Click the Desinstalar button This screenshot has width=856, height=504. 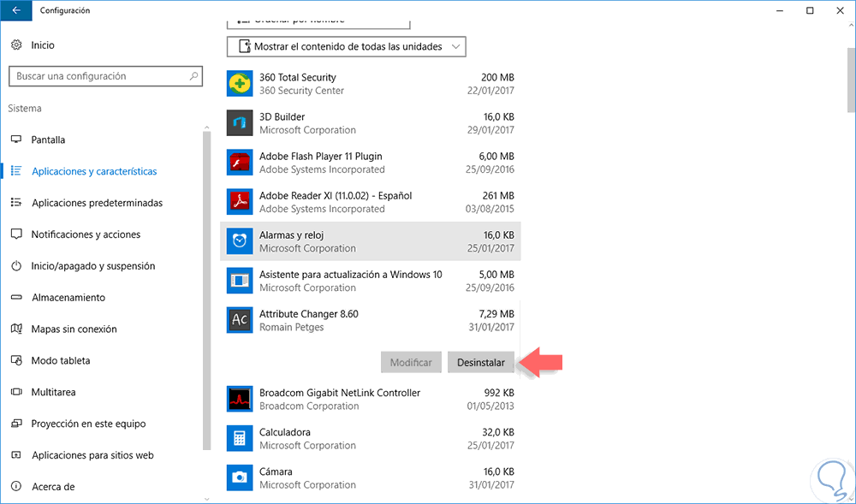[x=481, y=363]
